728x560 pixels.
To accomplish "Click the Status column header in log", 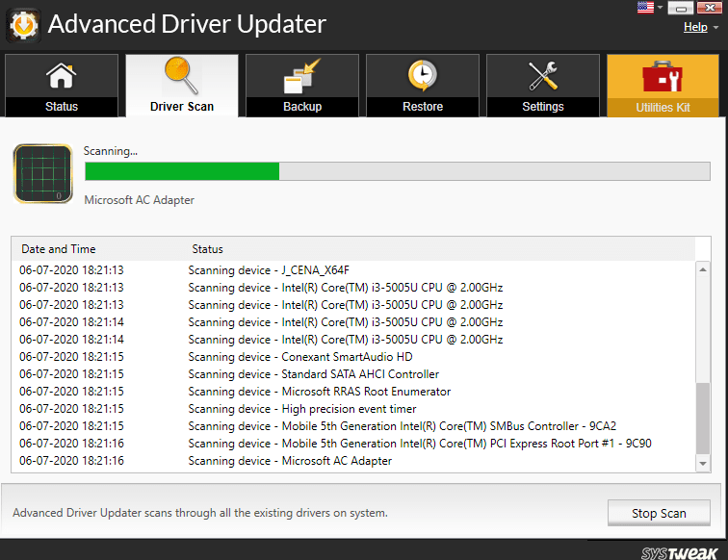I will tap(208, 249).
